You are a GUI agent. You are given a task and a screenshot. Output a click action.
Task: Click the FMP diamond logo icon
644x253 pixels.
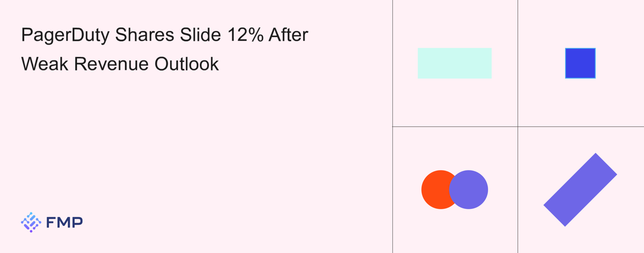(31, 222)
